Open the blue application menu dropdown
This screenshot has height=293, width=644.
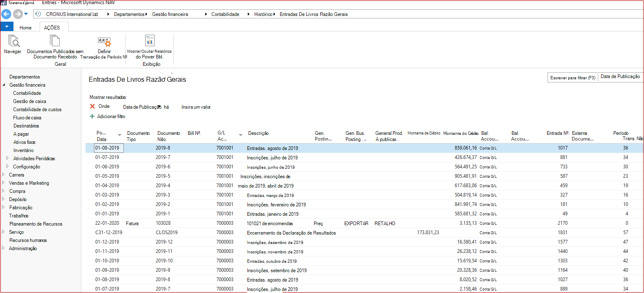point(7,27)
